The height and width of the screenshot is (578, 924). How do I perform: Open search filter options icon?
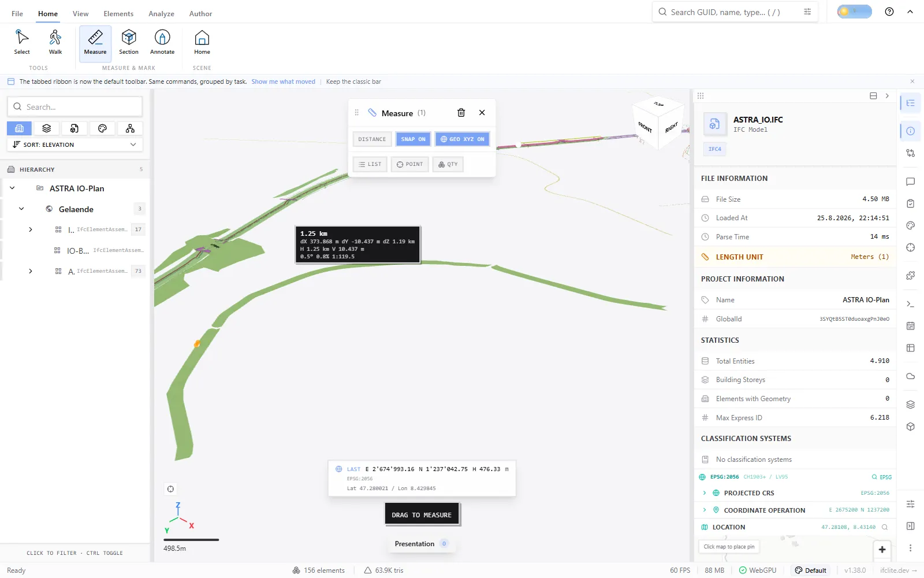(807, 12)
